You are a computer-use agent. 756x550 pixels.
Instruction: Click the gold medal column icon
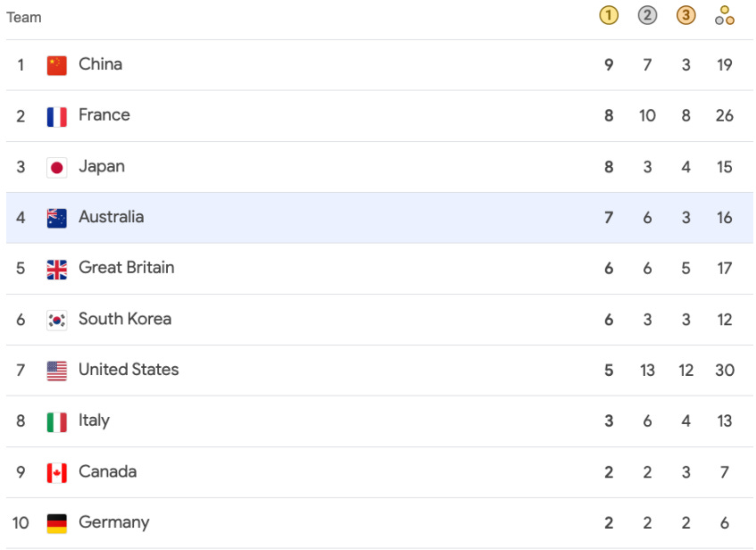[x=609, y=15]
